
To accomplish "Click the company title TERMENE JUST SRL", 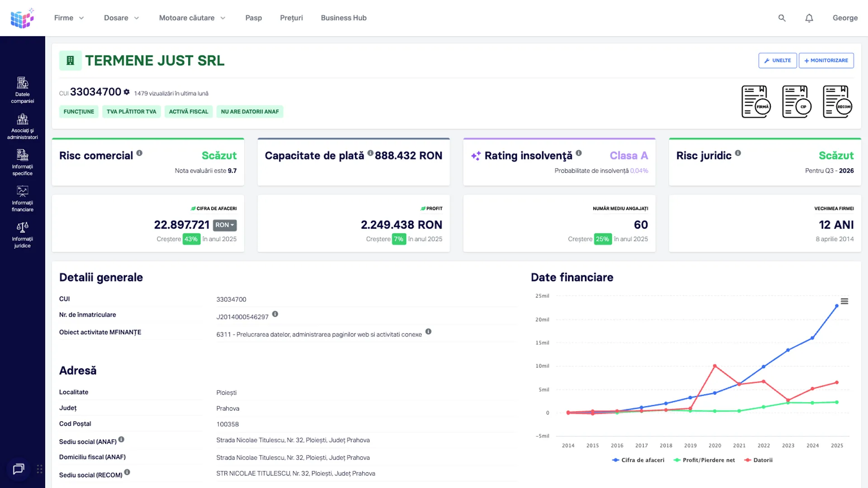I will click(155, 61).
